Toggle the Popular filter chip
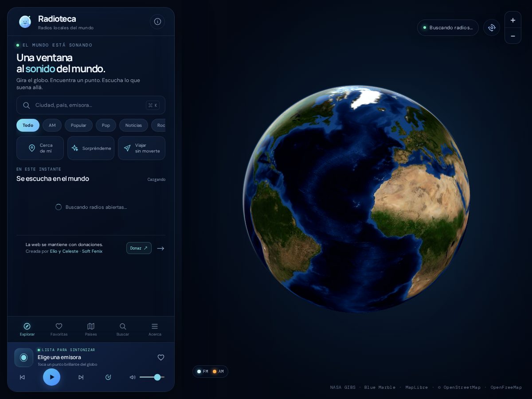The height and width of the screenshot is (399, 532). point(78,125)
